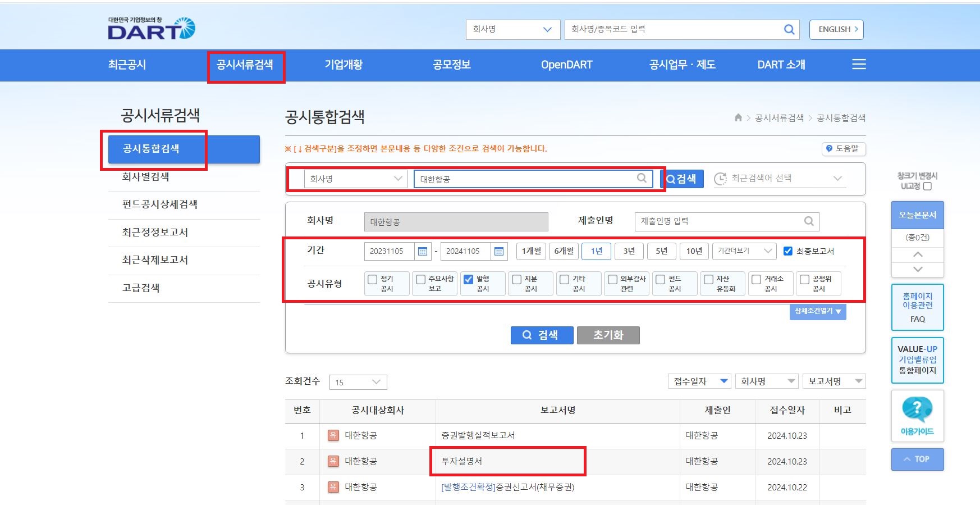Click 유 market icon in row 1
The image size is (980, 505).
pos(333,435)
